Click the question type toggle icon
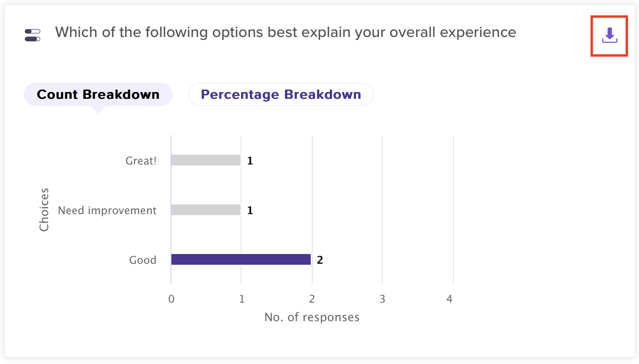This screenshot has height=364, width=639. click(33, 35)
